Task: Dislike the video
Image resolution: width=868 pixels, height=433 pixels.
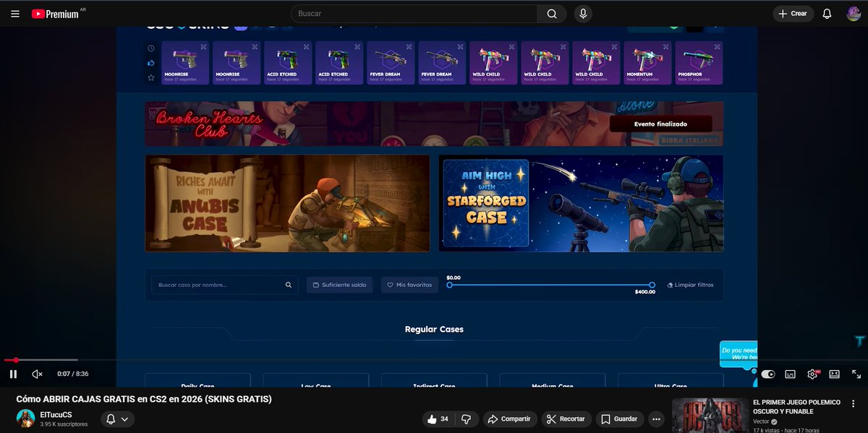Action: tap(467, 419)
